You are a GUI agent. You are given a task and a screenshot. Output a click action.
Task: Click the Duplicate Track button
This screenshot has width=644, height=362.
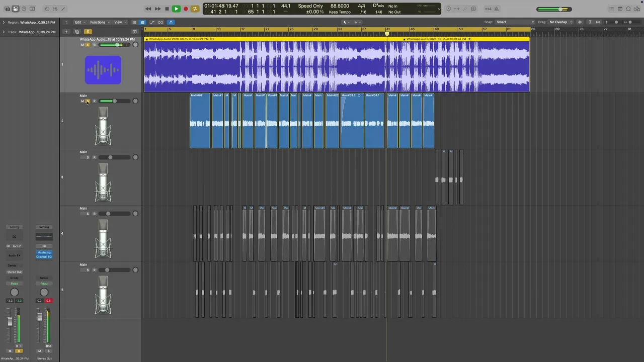77,32
